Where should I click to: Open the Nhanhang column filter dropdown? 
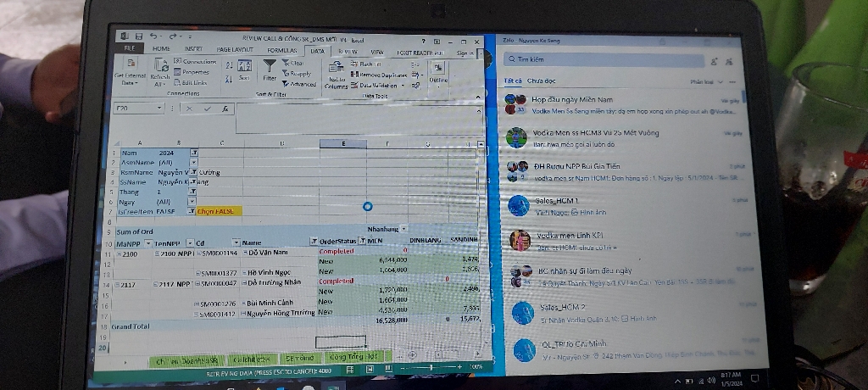403,229
